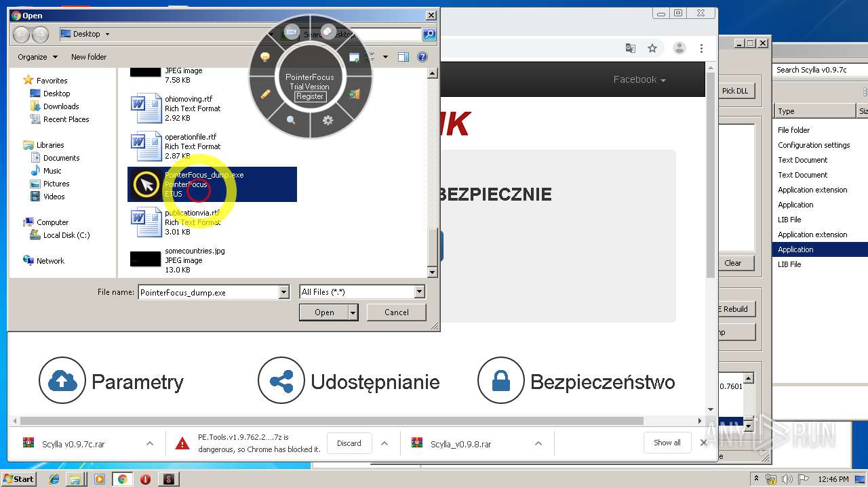This screenshot has width=868, height=488.
Task: Select the operationfile.rtf file
Action: tap(212, 146)
